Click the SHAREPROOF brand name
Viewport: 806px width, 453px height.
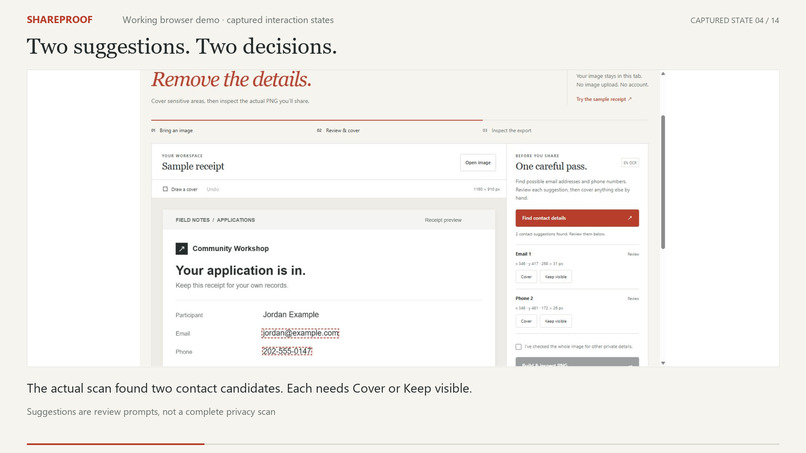[x=60, y=20]
